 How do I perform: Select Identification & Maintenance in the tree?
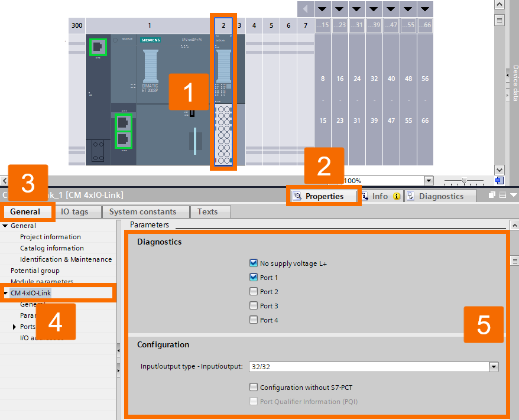tap(66, 259)
